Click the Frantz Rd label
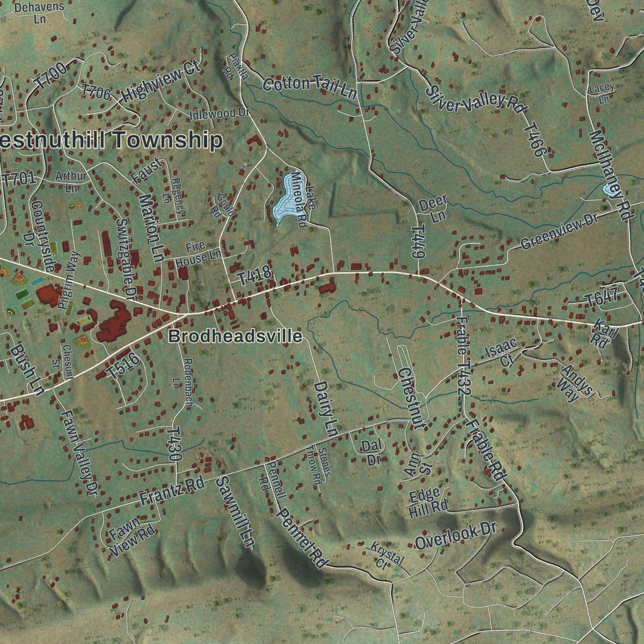Image resolution: width=644 pixels, height=644 pixels. [x=171, y=492]
